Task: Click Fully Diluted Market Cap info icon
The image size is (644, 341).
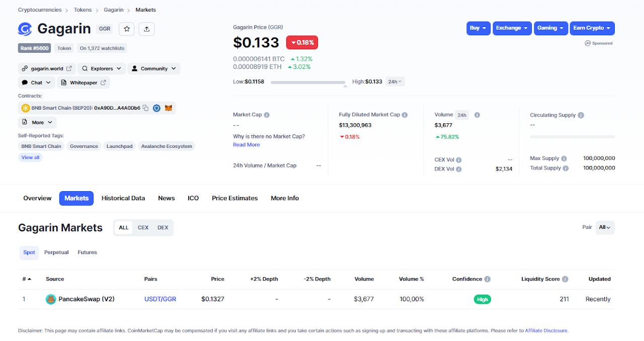Action: coord(405,115)
